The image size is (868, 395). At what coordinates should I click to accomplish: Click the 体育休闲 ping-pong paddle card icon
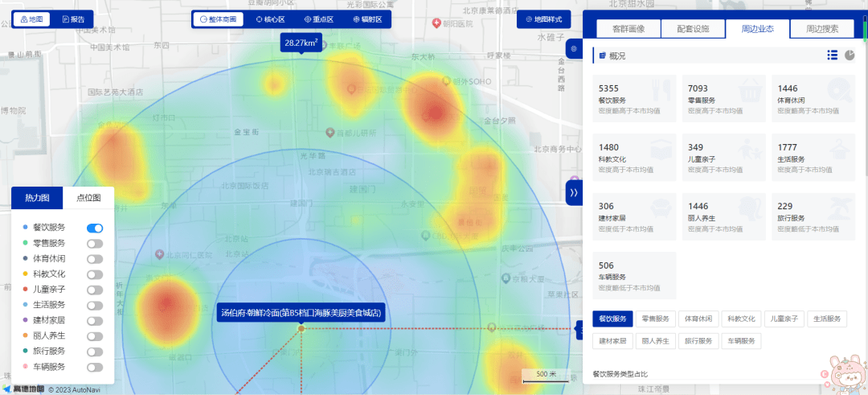point(841,91)
